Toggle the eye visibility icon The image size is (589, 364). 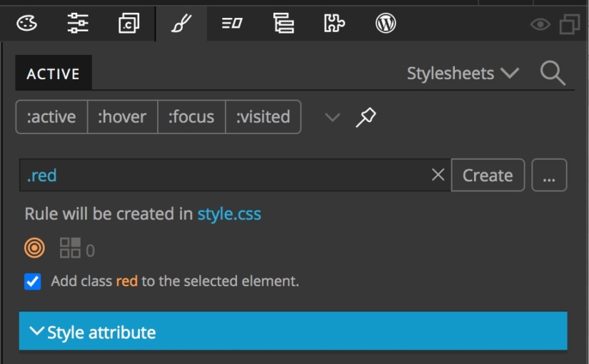540,25
